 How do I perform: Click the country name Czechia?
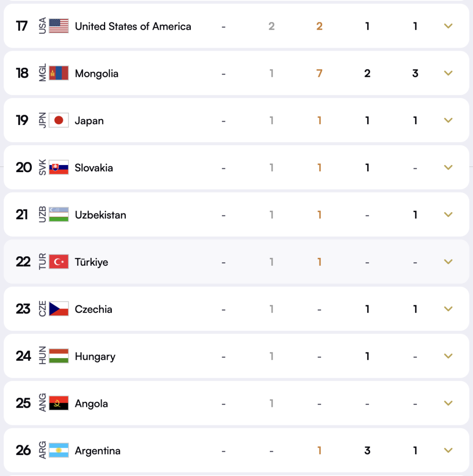point(93,309)
